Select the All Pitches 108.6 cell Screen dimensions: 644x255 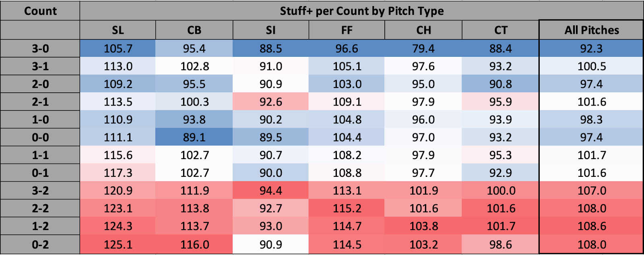(591, 226)
